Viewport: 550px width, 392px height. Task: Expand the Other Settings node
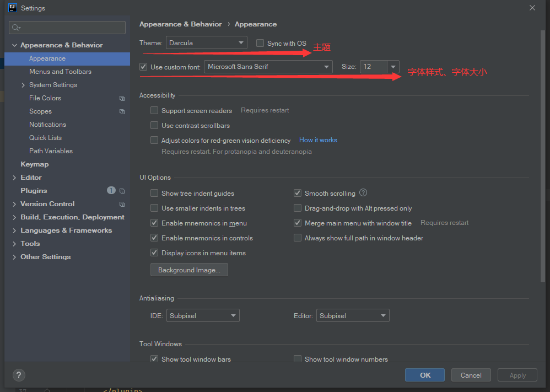[x=14, y=257]
